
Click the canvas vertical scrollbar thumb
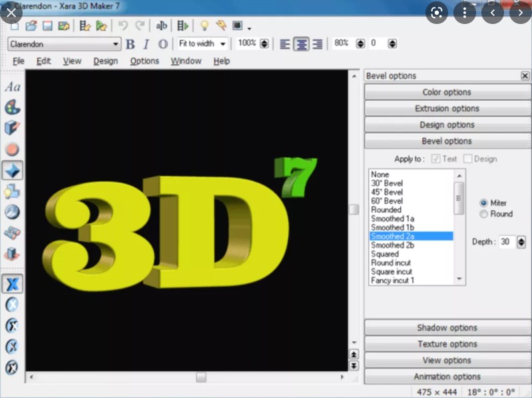click(x=354, y=209)
